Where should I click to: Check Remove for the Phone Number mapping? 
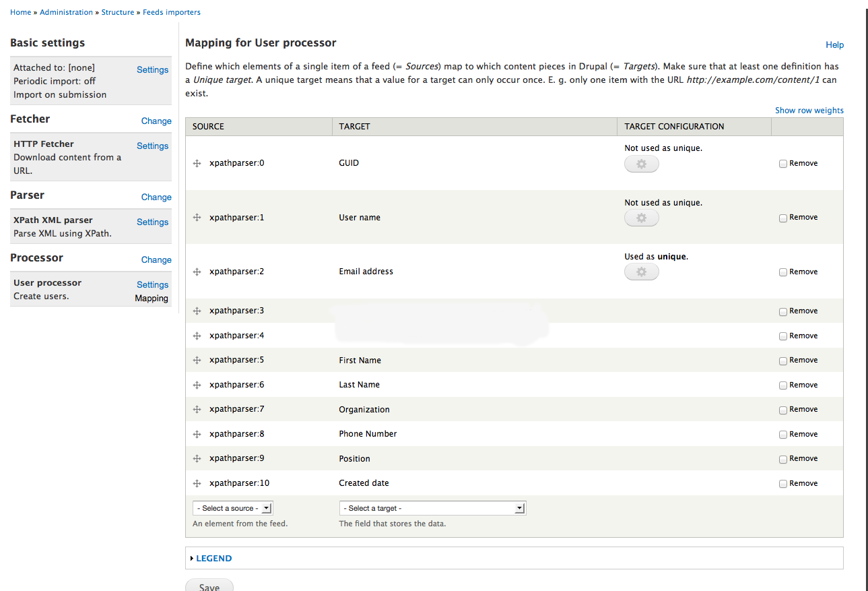(783, 435)
